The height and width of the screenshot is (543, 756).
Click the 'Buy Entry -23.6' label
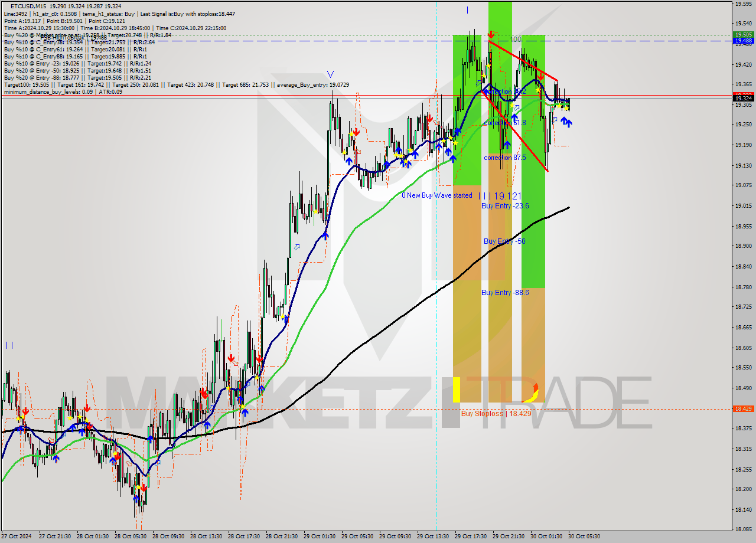[x=505, y=206]
